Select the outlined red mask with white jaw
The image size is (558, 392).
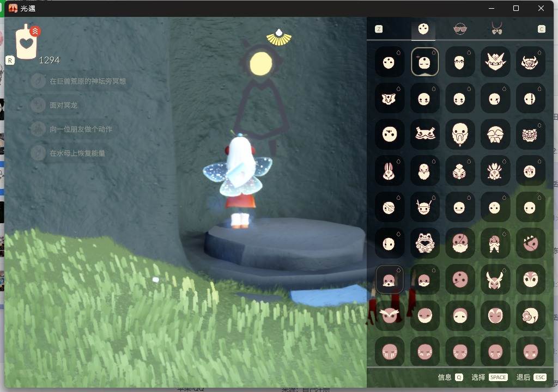coord(389,280)
